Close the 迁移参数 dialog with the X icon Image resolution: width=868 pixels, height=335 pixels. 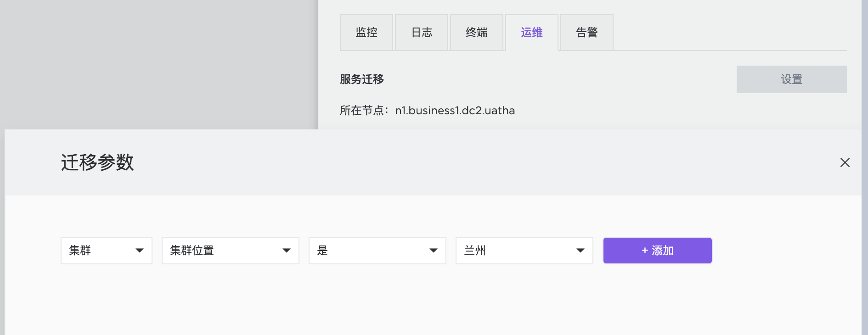845,162
